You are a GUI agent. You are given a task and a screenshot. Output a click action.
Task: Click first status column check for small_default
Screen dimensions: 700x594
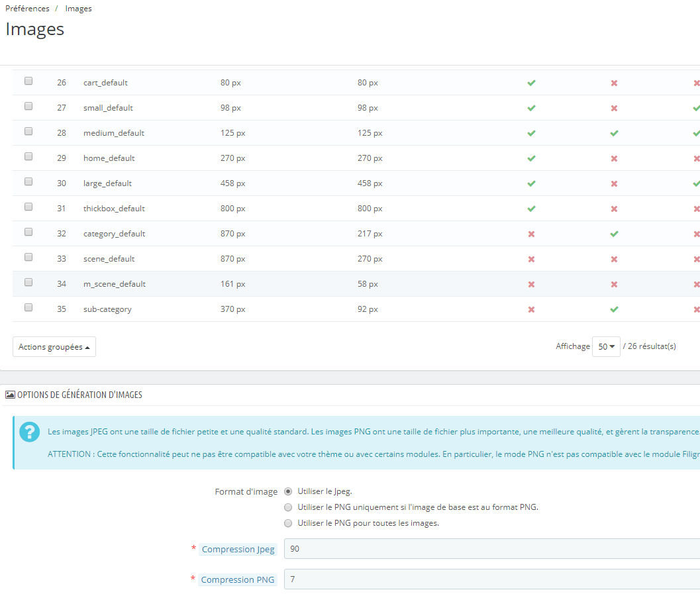(x=531, y=108)
